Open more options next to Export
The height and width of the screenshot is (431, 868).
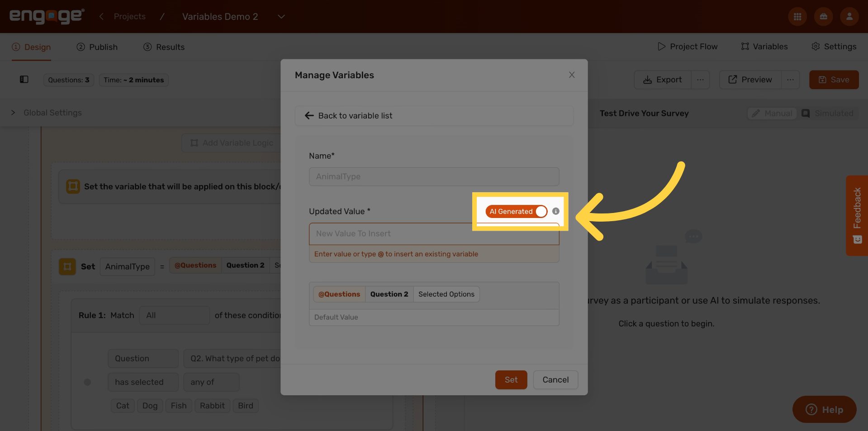(700, 80)
